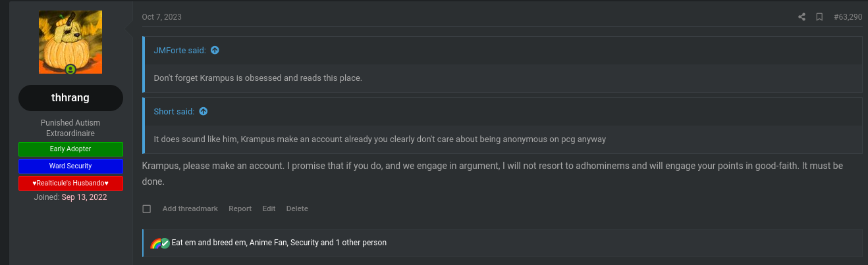The image size is (868, 265).
Task: Bookmark this post with the bookmark icon
Action: [x=819, y=17]
